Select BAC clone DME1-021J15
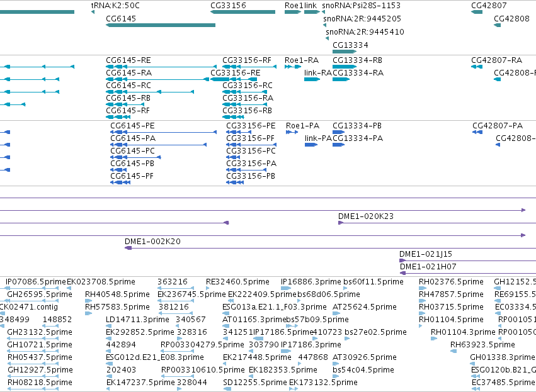The height and width of the screenshot is (392, 536). pos(467,261)
